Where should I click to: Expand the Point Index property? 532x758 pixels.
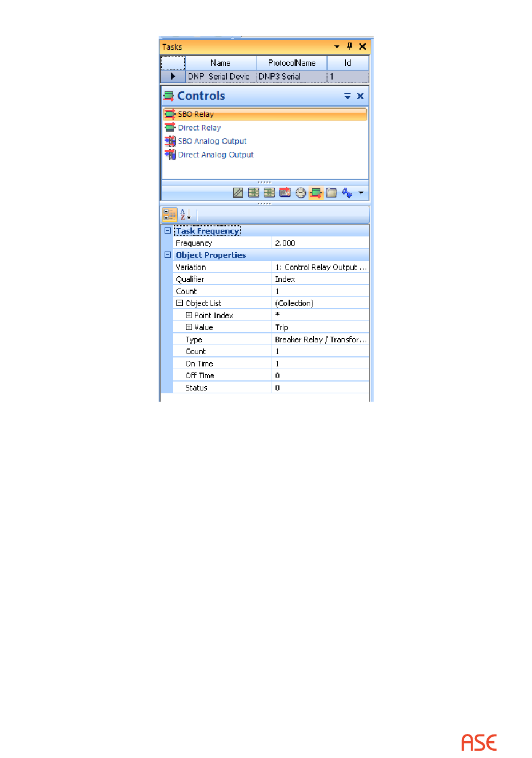pyautogui.click(x=189, y=315)
